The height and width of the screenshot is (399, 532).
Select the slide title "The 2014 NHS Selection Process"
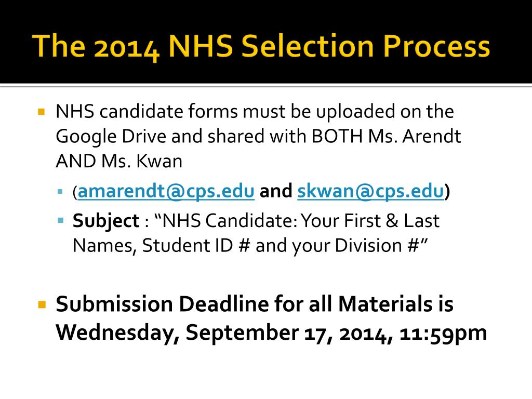(x=261, y=46)
